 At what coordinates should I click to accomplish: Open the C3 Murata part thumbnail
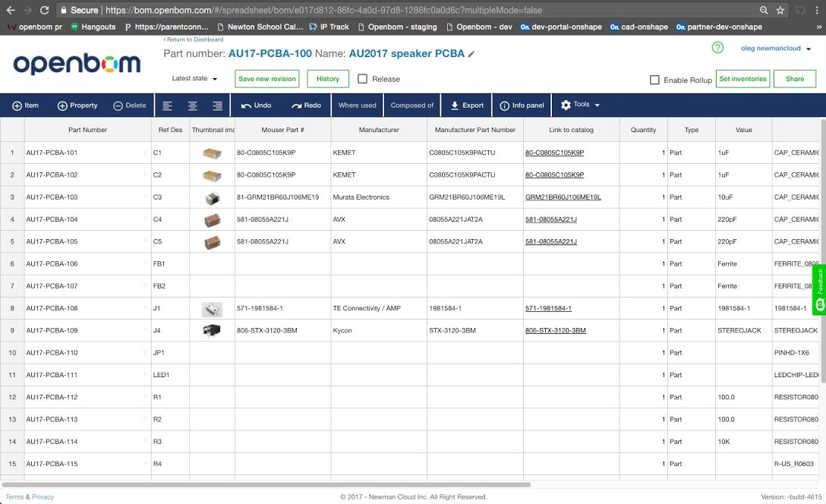pos(212,198)
